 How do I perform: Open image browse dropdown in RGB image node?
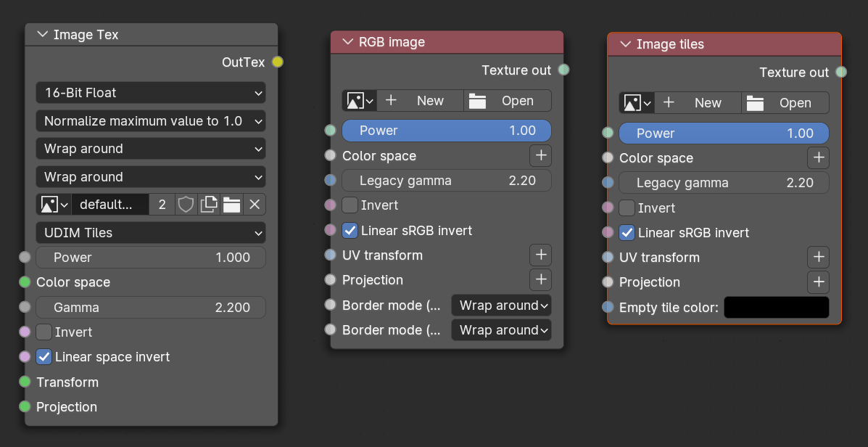pyautogui.click(x=360, y=101)
